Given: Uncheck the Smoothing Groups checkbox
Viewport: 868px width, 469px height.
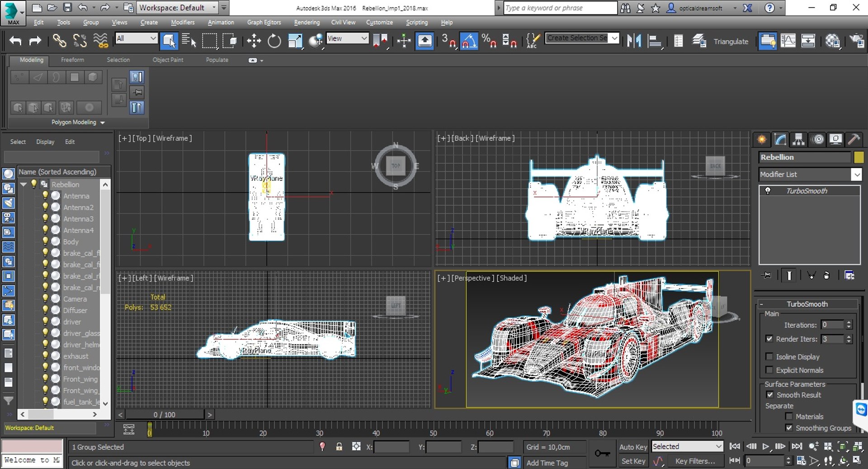Looking at the screenshot, I should pos(789,428).
